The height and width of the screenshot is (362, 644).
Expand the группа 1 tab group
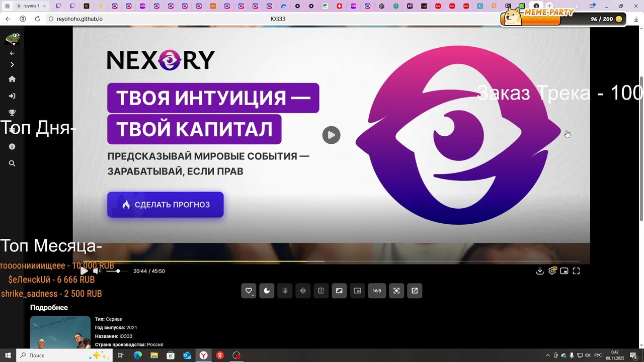tap(33, 6)
